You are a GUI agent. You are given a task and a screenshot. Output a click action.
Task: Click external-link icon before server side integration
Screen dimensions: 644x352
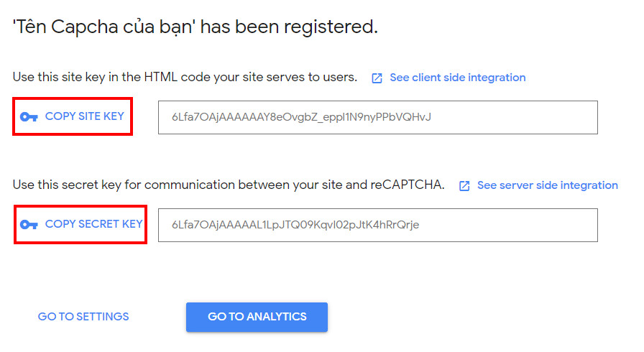click(x=464, y=186)
